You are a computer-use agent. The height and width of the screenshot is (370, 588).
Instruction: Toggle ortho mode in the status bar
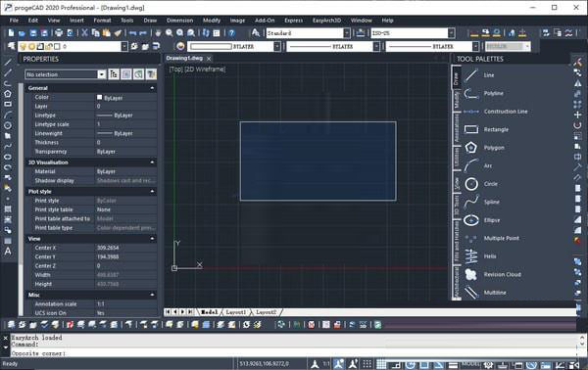396,364
